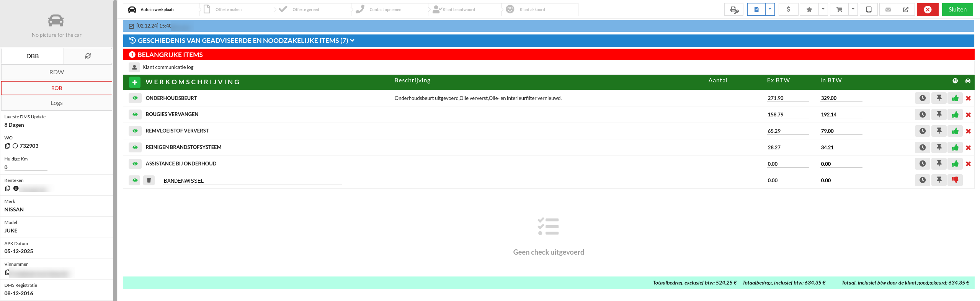Click the shopping cart icon
980x301 pixels.
(x=839, y=10)
